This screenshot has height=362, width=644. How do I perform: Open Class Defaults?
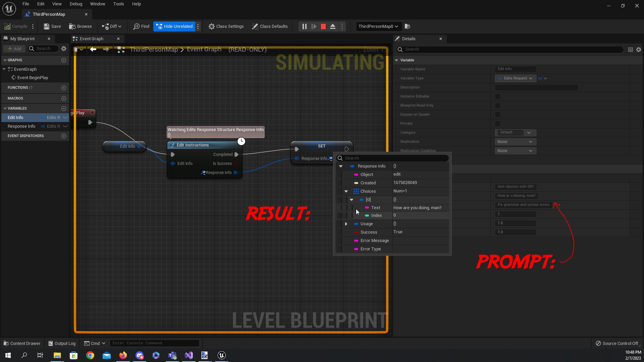click(x=270, y=26)
